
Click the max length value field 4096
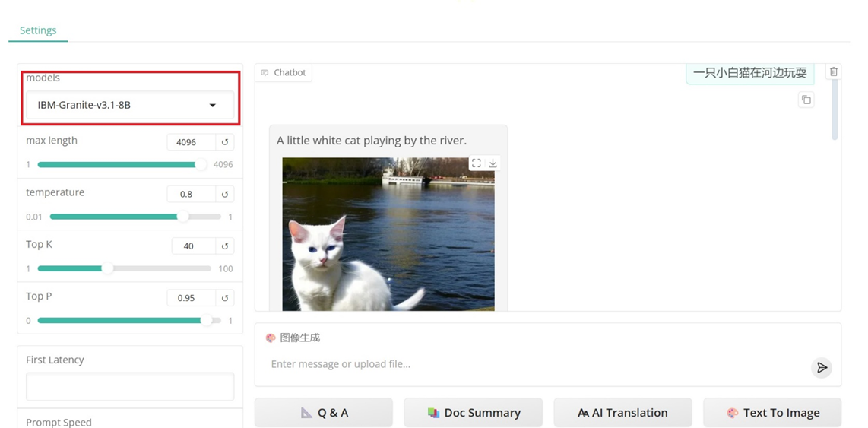[x=191, y=142]
